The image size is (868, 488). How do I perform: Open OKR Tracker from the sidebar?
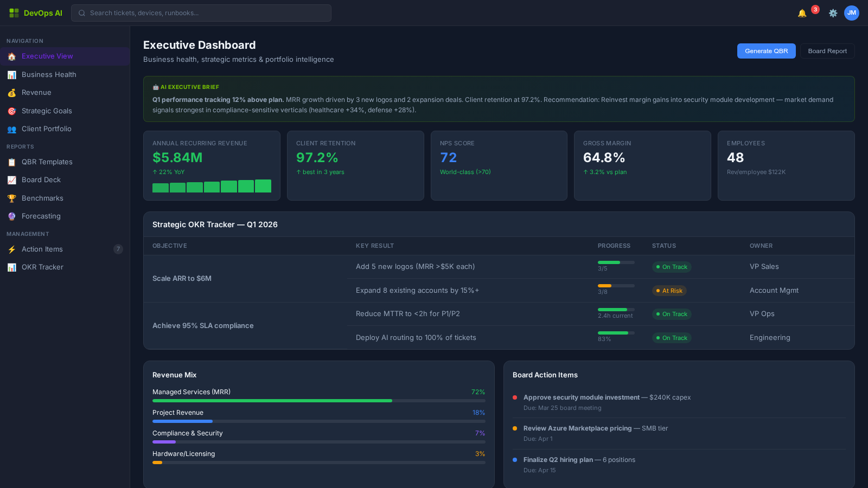[42, 267]
